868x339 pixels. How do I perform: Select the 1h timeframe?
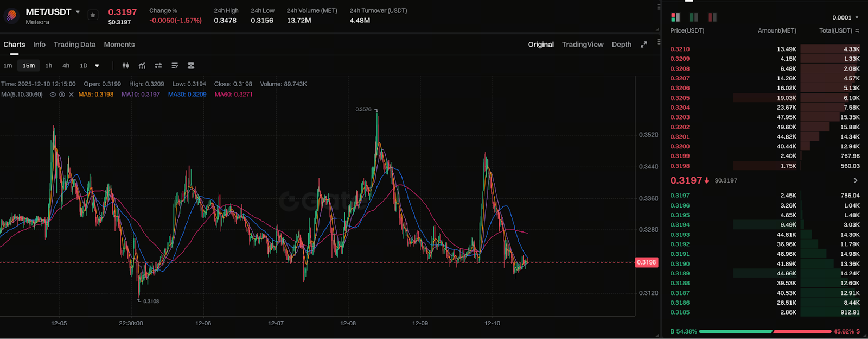[x=49, y=66]
